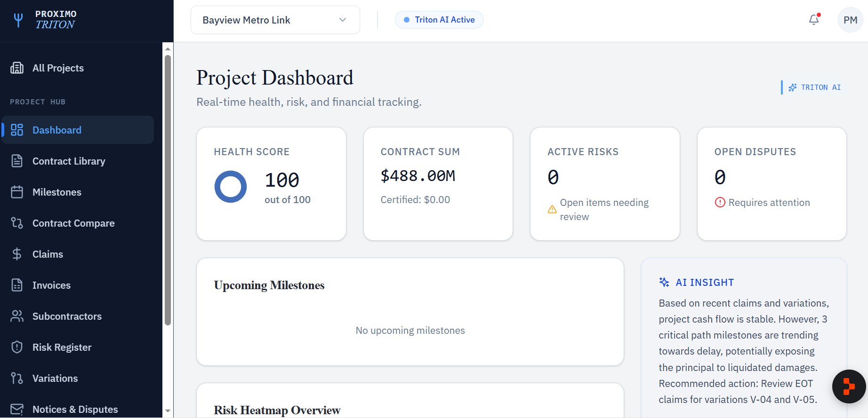868x418 pixels.
Task: Click the All Projects building icon
Action: tap(17, 68)
